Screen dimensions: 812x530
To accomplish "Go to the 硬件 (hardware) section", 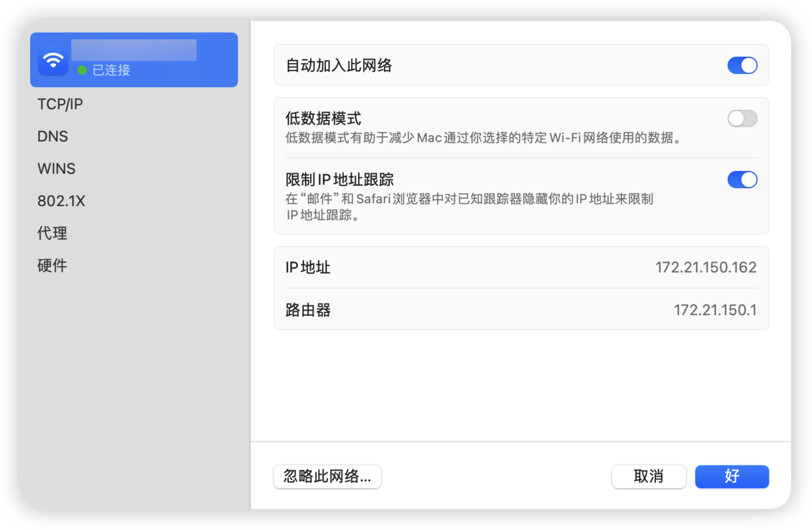I will point(53,266).
